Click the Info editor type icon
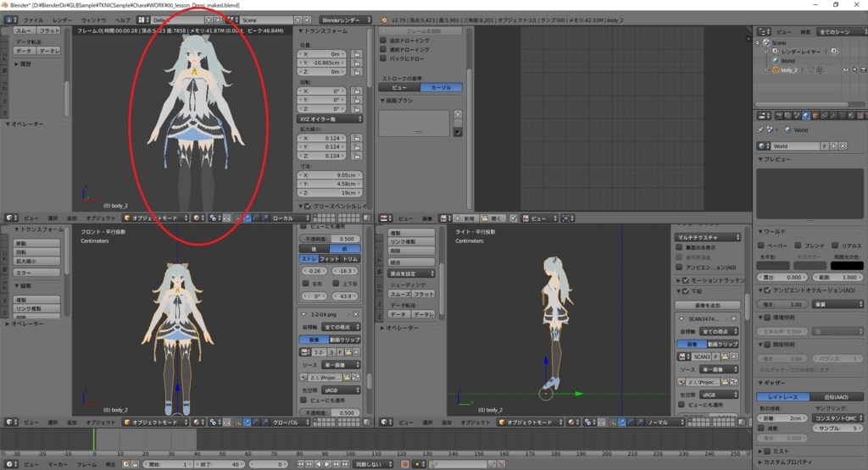Viewport: 868px width, 470px height. coord(10,20)
